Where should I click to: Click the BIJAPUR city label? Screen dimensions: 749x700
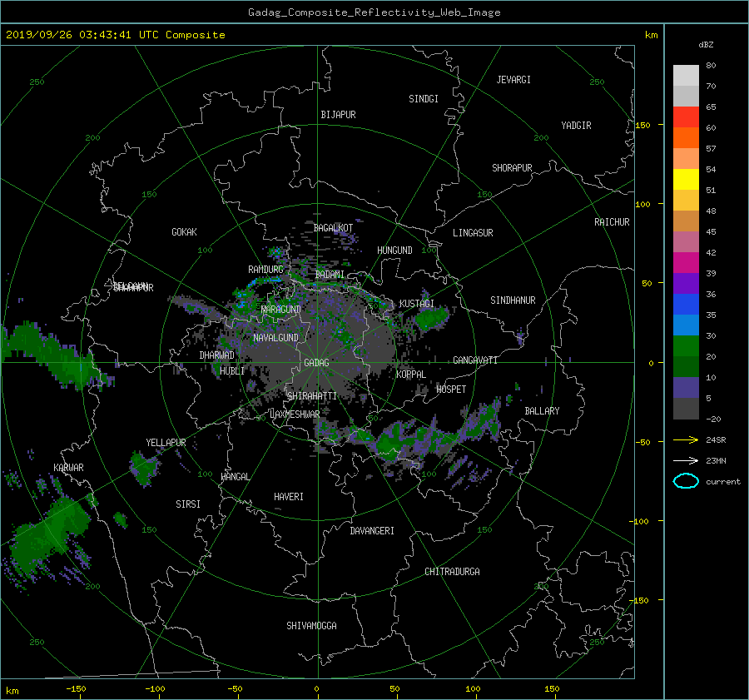click(338, 115)
